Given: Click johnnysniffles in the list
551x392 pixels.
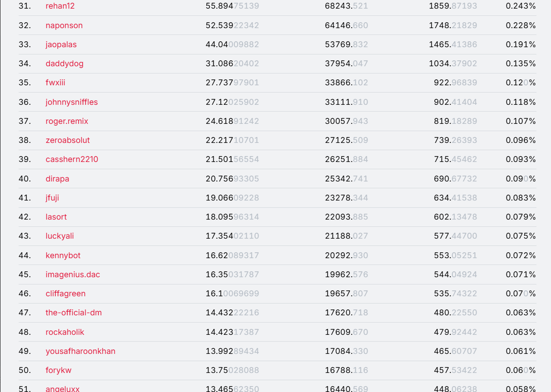Looking at the screenshot, I should (71, 102).
